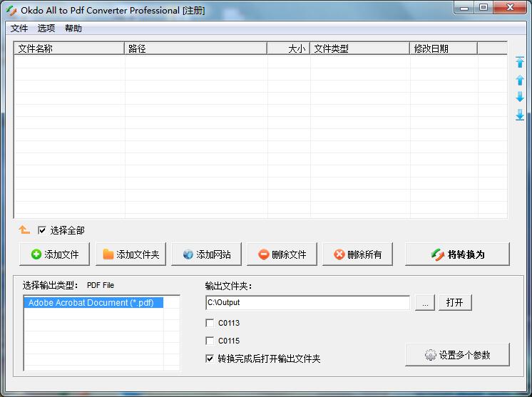This screenshot has width=532, height=397.
Task: Browse output folder with the ... button
Action: [425, 303]
